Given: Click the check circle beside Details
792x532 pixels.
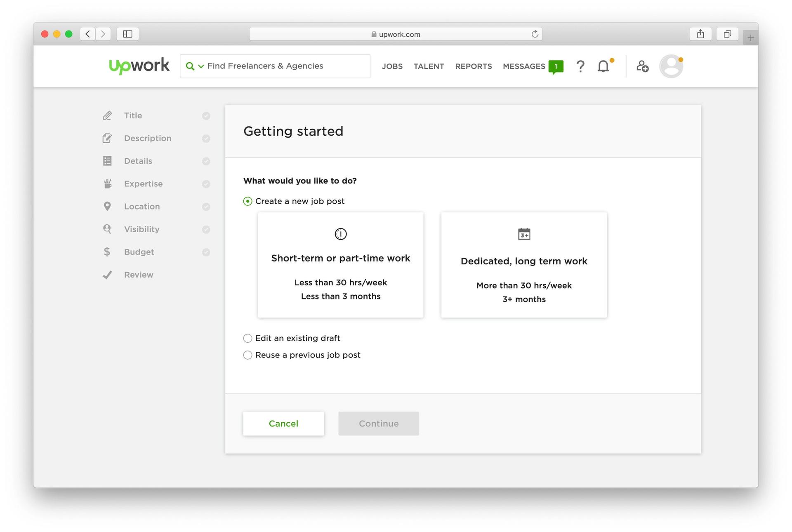Looking at the screenshot, I should (206, 161).
